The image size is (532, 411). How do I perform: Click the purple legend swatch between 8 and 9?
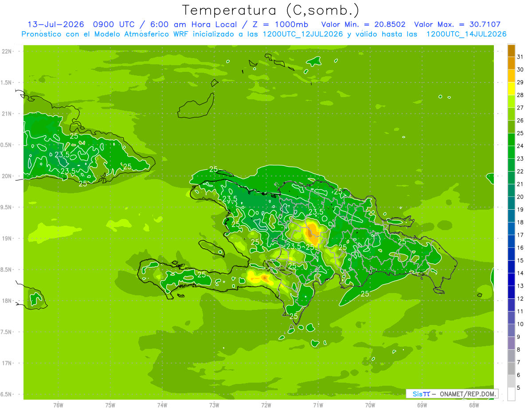[511, 343]
